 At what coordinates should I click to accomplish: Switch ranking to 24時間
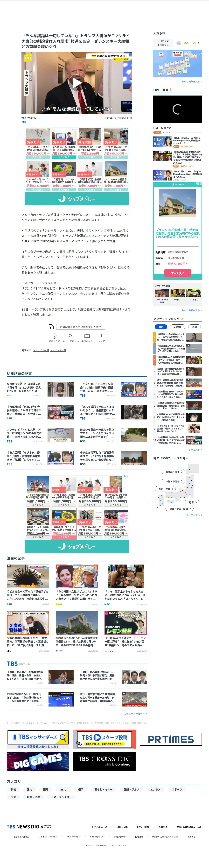[178, 327]
